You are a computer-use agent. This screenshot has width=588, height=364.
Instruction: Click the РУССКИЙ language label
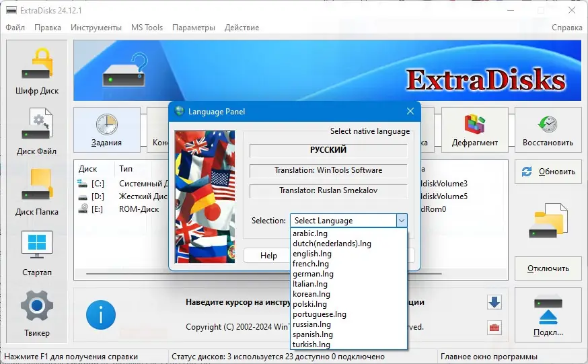click(328, 150)
